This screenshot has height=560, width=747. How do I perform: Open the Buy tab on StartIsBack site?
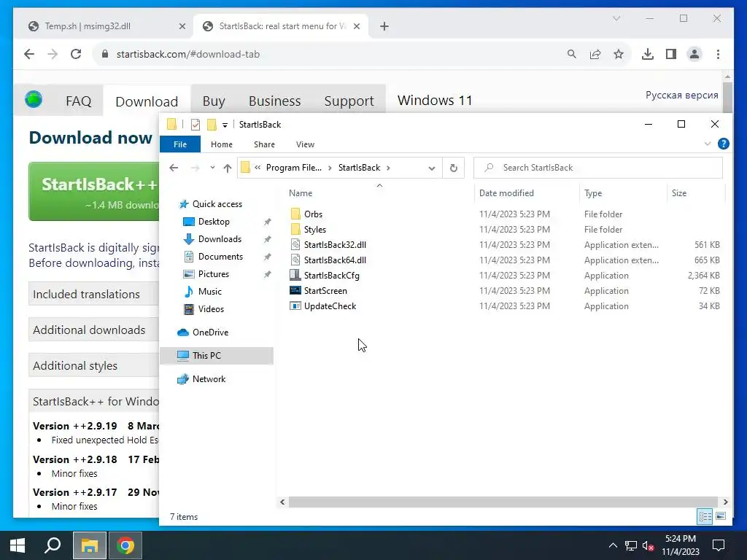[x=214, y=101]
